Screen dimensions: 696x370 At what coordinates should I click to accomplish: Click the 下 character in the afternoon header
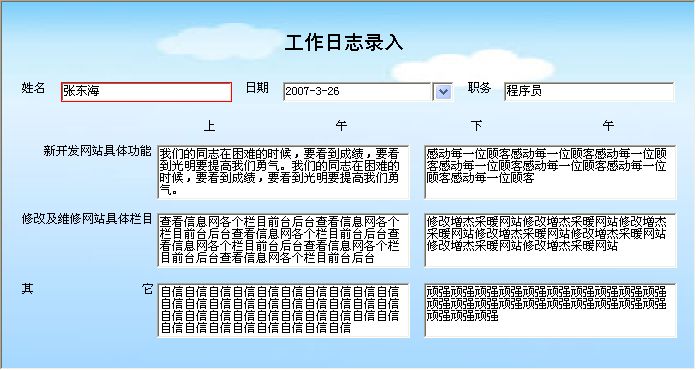tap(477, 126)
